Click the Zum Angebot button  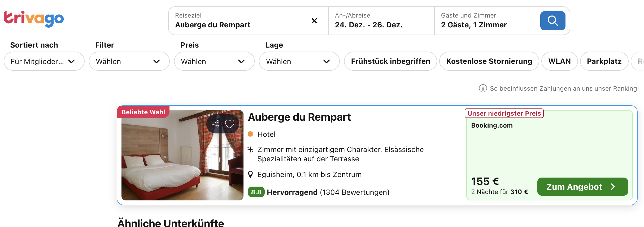tap(582, 187)
